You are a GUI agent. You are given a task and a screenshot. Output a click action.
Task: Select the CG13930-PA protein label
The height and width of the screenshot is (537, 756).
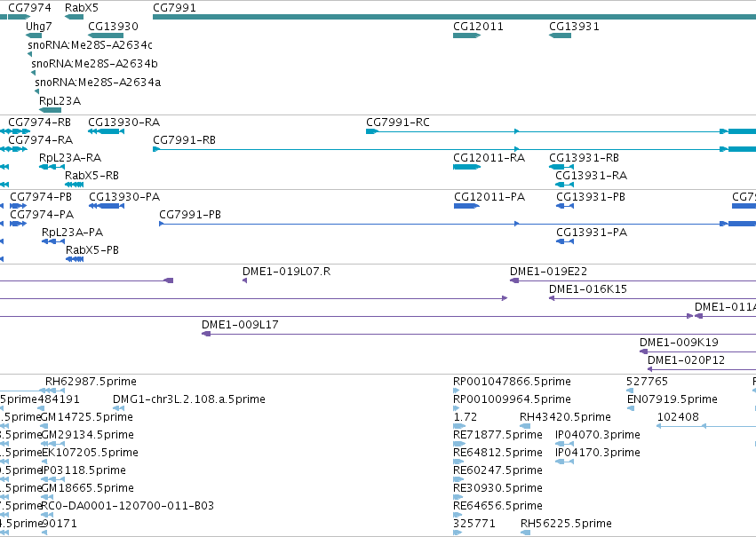[x=124, y=197]
